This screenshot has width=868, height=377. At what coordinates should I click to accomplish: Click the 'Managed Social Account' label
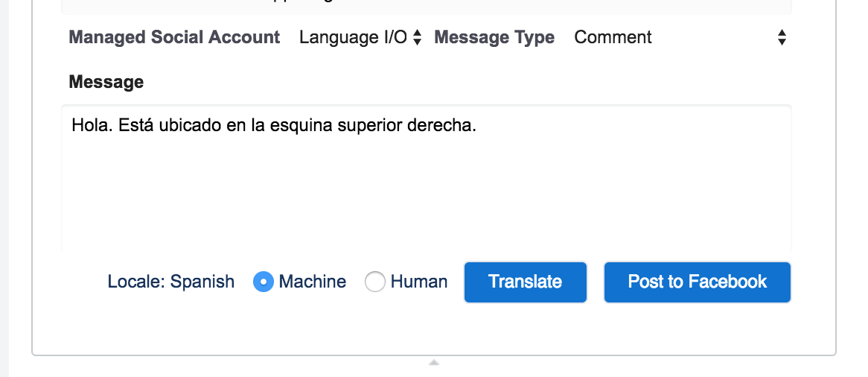click(x=174, y=37)
